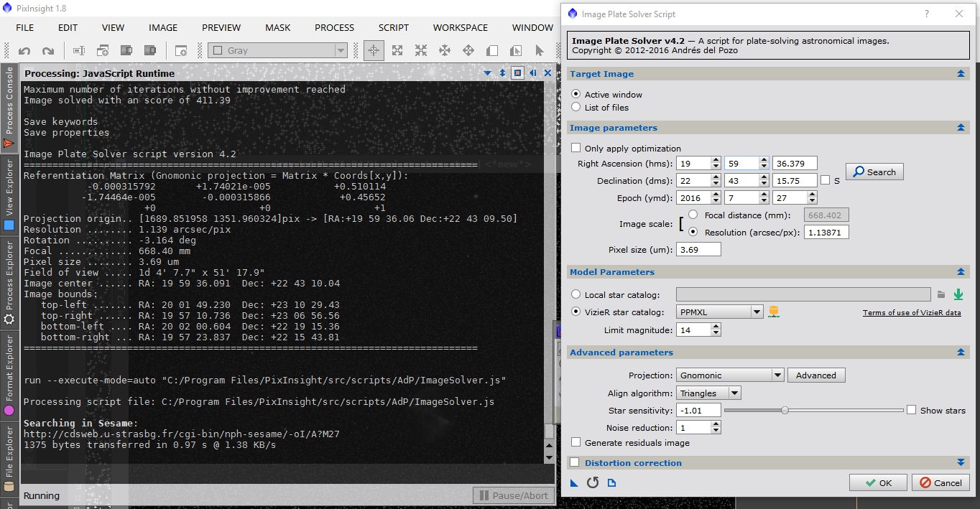Click the VizieR server database icon
Screen dimensions: 980x509
tap(774, 312)
